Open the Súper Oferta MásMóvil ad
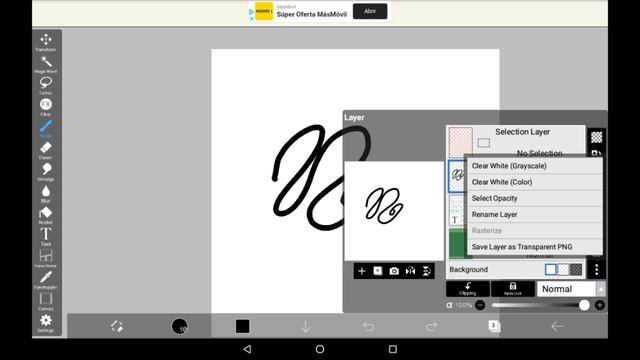The image size is (640, 360). 311,14
